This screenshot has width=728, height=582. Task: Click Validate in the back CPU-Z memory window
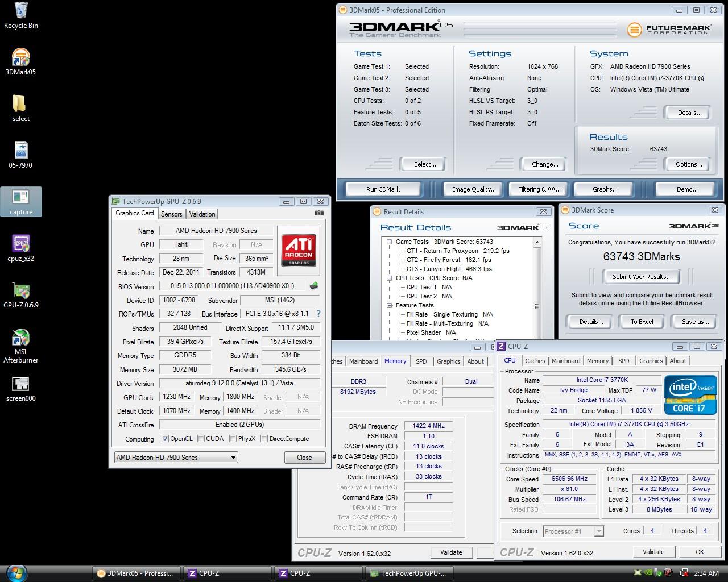pos(451,552)
